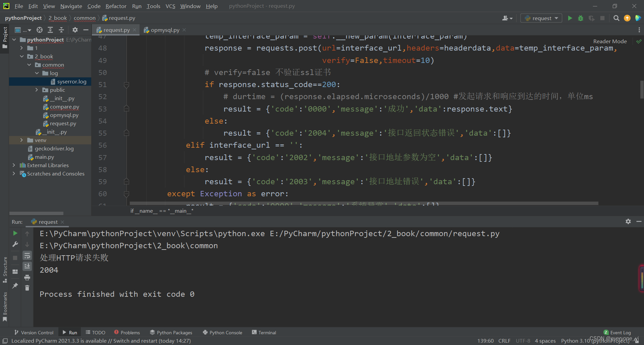
Task: Expand all items in Project tree
Action: 50,30
